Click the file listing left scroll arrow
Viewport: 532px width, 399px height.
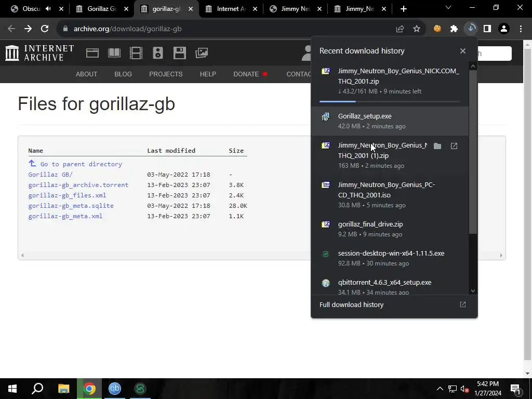(x=22, y=255)
